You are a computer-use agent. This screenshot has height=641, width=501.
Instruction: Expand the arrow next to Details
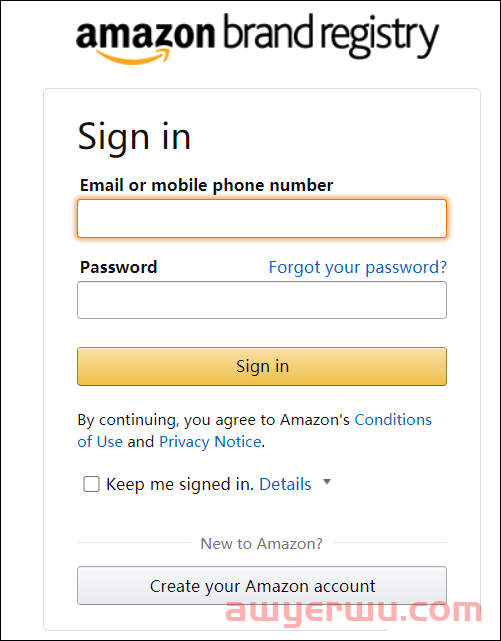pyautogui.click(x=327, y=482)
